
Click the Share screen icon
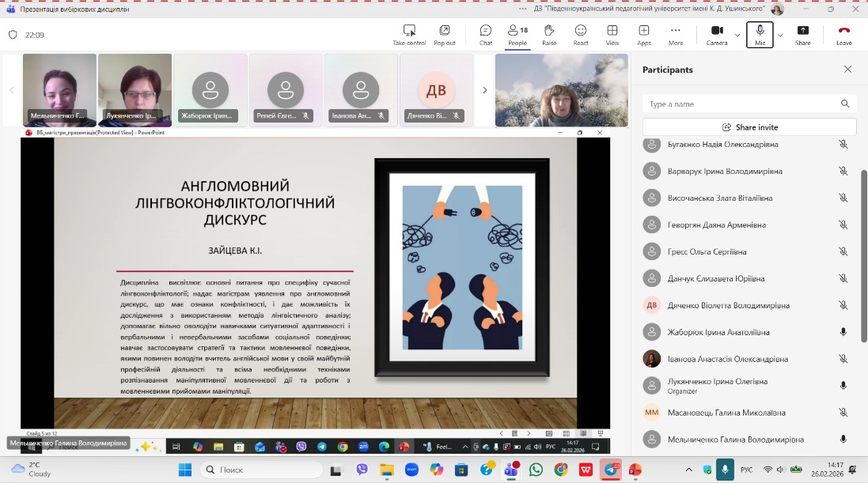pyautogui.click(x=802, y=34)
